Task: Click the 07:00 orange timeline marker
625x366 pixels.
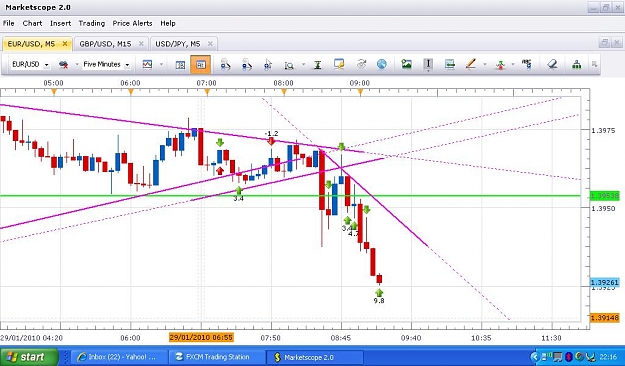Action: pos(207,92)
